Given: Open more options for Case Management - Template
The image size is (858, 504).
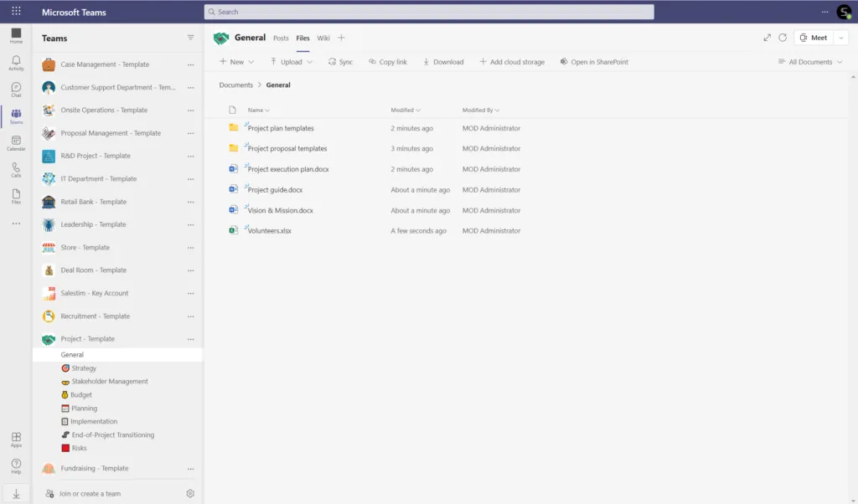Looking at the screenshot, I should pyautogui.click(x=190, y=64).
